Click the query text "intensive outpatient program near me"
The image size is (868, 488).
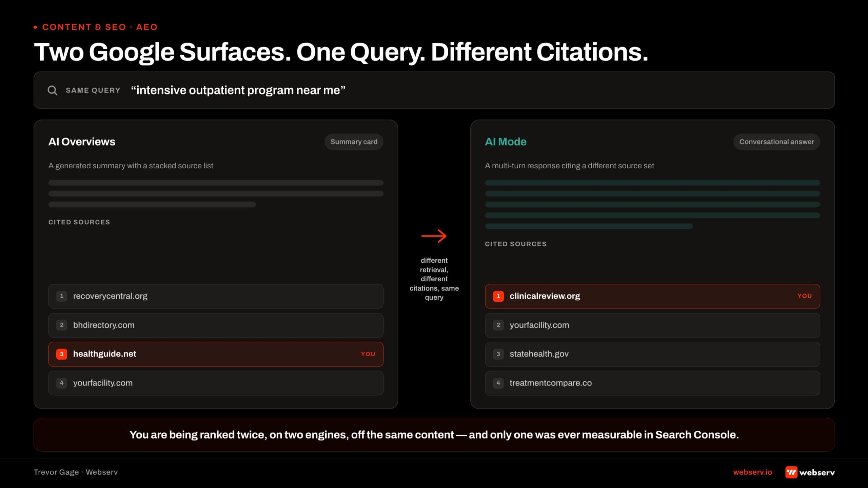pyautogui.click(x=238, y=90)
